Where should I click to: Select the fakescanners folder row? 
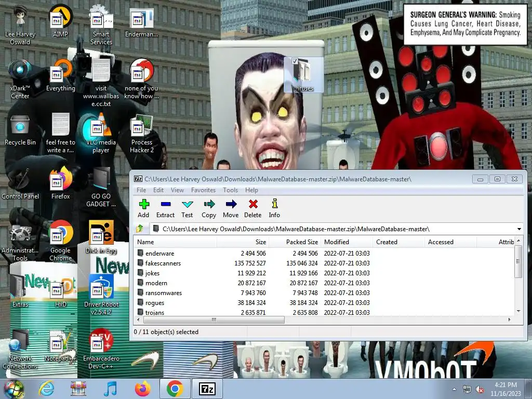[325, 263]
